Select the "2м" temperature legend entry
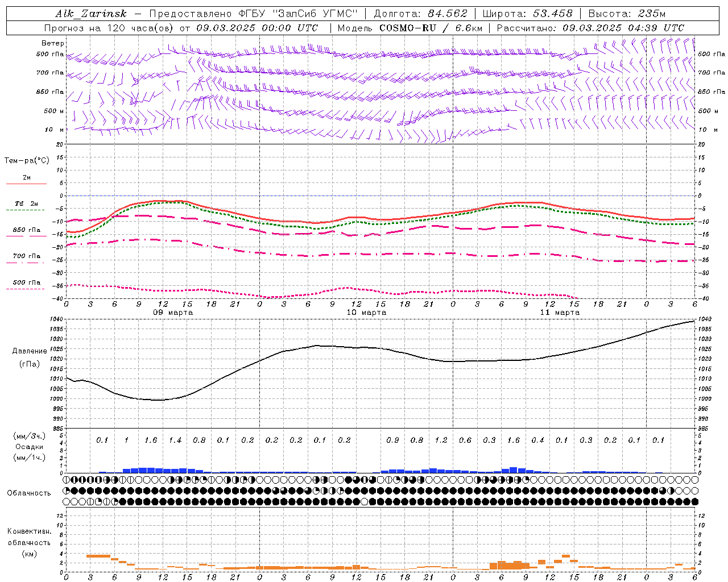The width and height of the screenshot is (728, 582). (x=27, y=178)
